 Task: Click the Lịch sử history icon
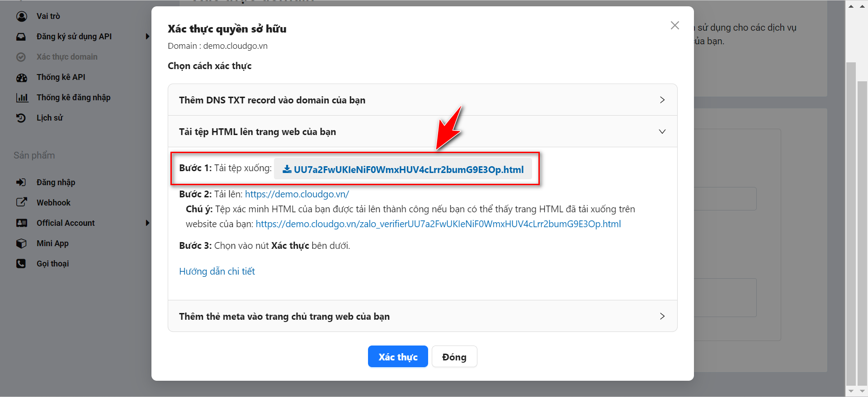tap(21, 118)
